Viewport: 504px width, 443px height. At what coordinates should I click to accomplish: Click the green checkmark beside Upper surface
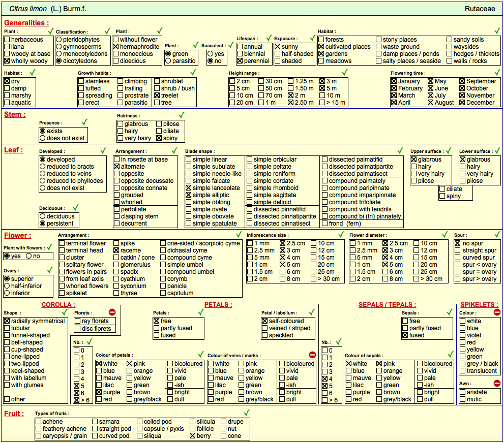click(449, 151)
